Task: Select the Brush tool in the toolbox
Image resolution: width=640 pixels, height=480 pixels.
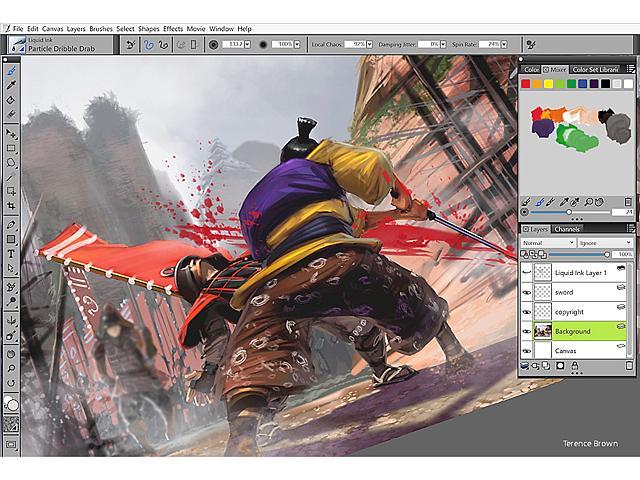Action: 11,71
